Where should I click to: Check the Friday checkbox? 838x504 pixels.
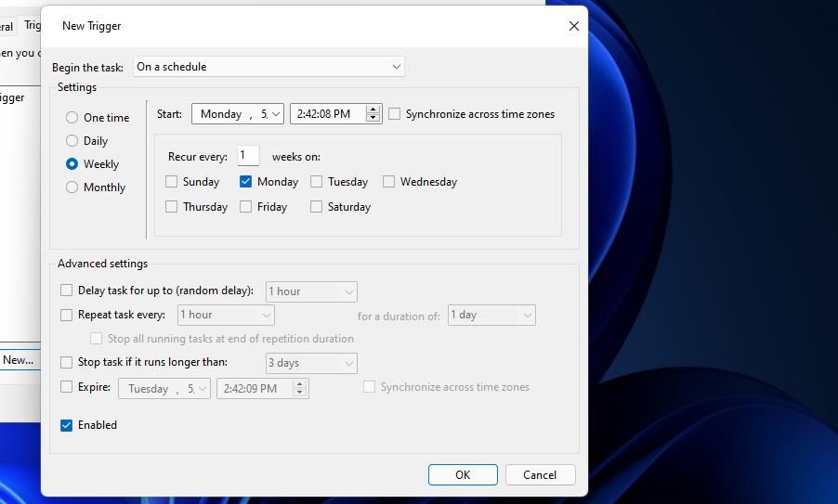click(245, 207)
